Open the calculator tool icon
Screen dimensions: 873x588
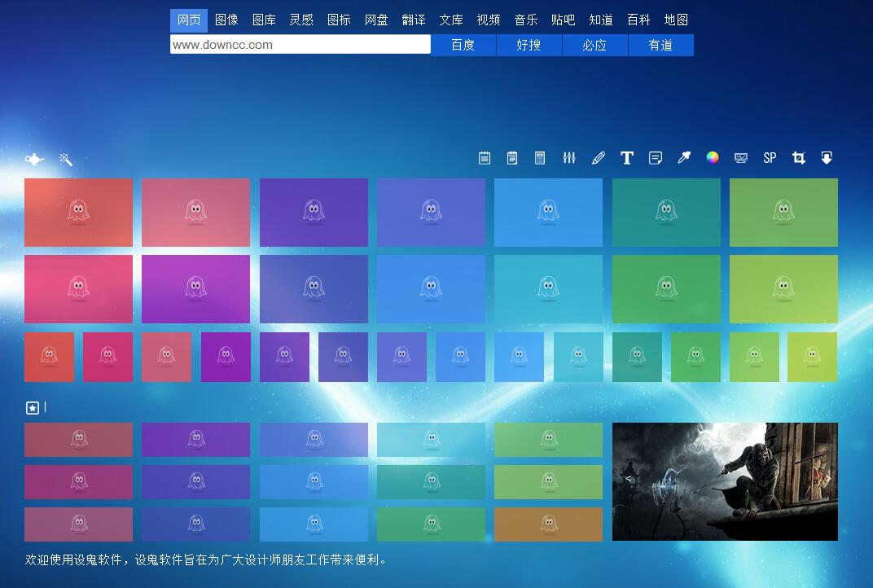(x=540, y=158)
